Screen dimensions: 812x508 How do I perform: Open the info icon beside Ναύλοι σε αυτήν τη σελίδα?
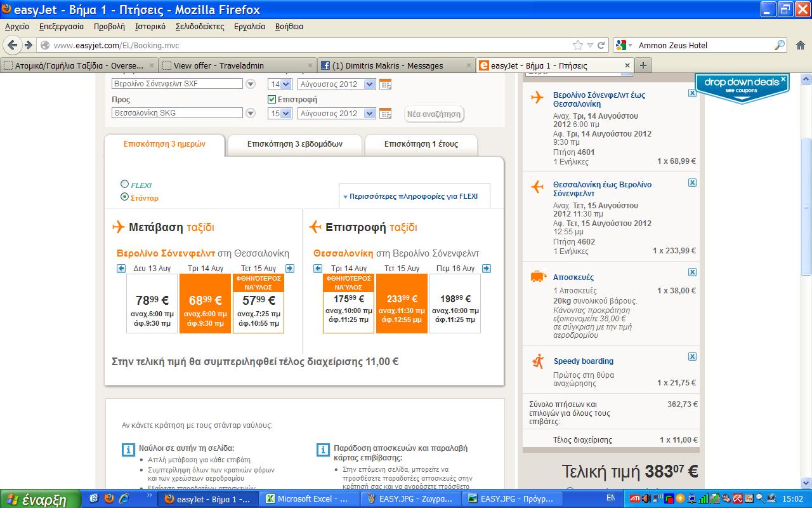(x=128, y=450)
